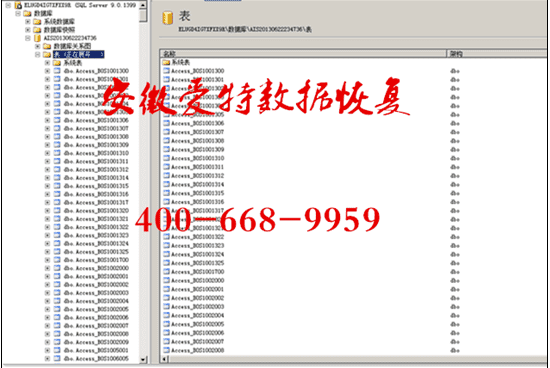This screenshot has height=368, width=550.
Task: Sort list by the 名称 column header
Action: [x=303, y=54]
